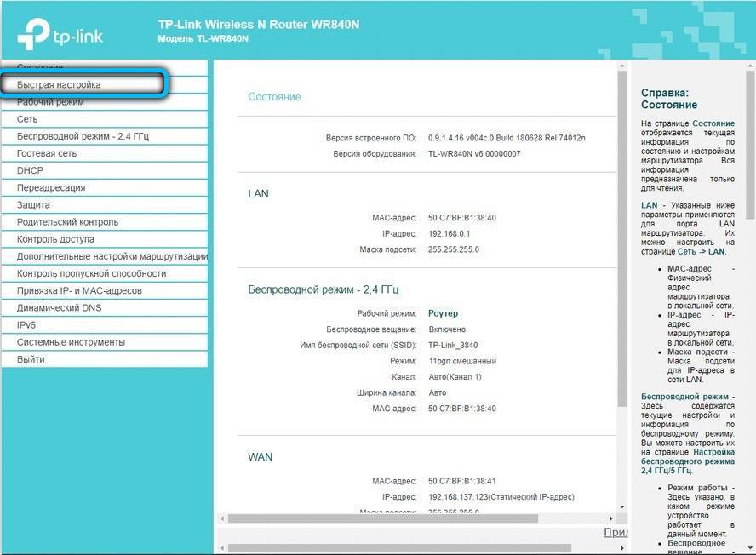The width and height of the screenshot is (756, 555).
Task: Open Системные инструменты menu
Action: coord(71,341)
